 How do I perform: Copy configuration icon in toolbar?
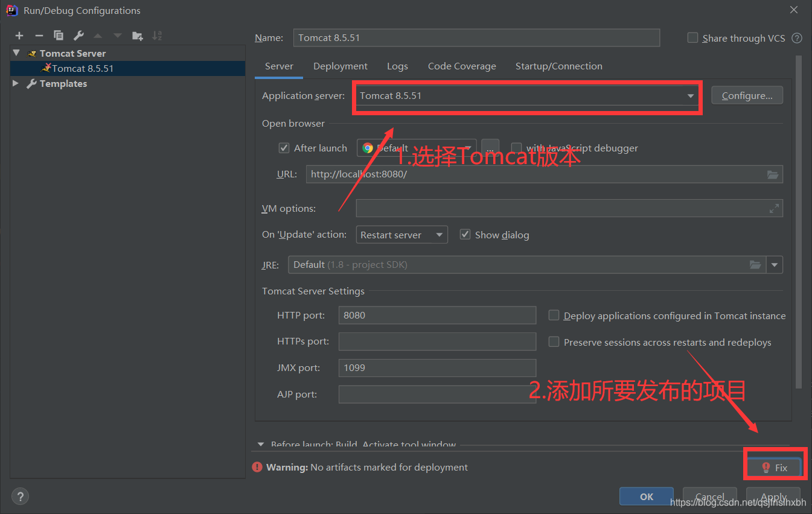coord(59,36)
